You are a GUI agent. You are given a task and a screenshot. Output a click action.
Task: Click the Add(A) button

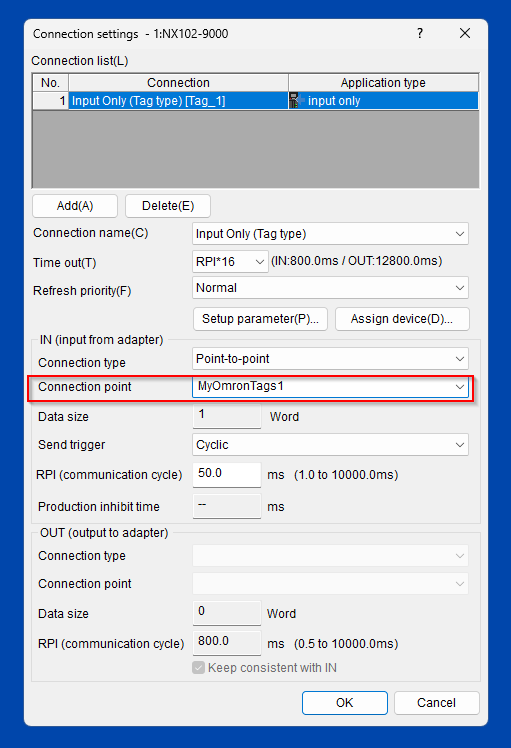[75, 206]
